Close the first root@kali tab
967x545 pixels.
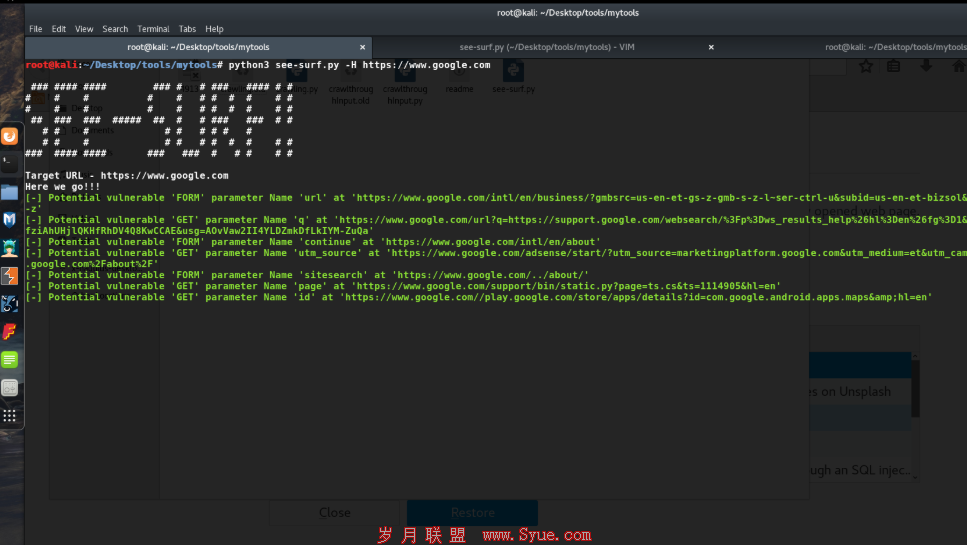[x=362, y=47]
